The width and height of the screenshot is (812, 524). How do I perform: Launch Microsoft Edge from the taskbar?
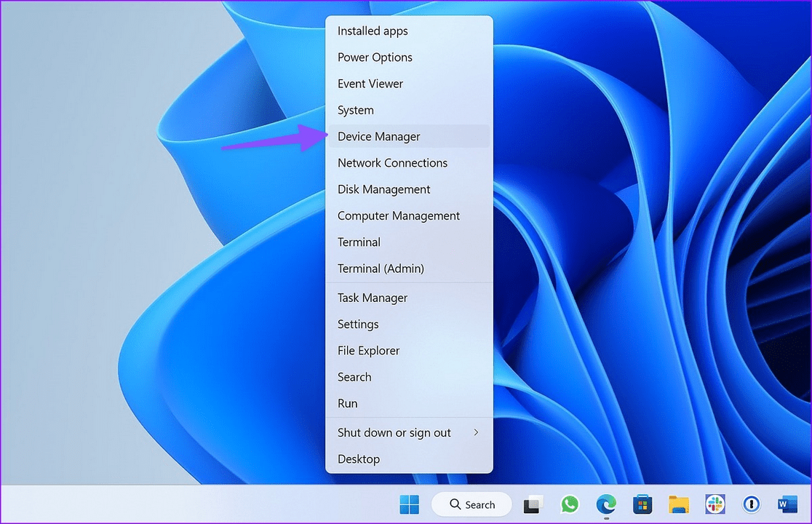click(x=606, y=504)
